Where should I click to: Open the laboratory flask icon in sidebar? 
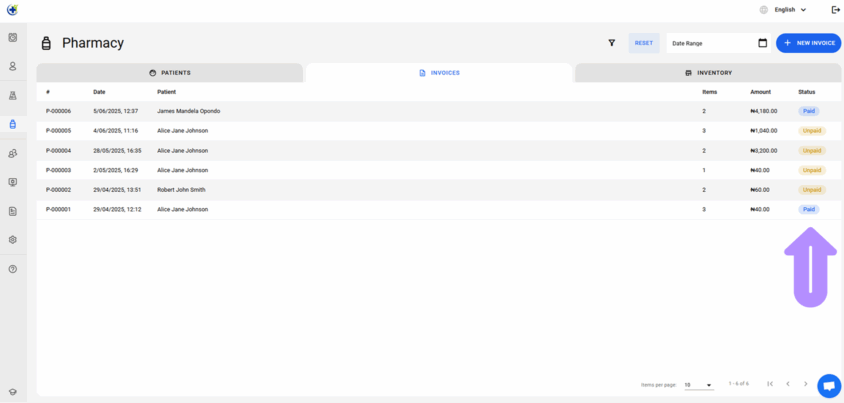(x=13, y=95)
